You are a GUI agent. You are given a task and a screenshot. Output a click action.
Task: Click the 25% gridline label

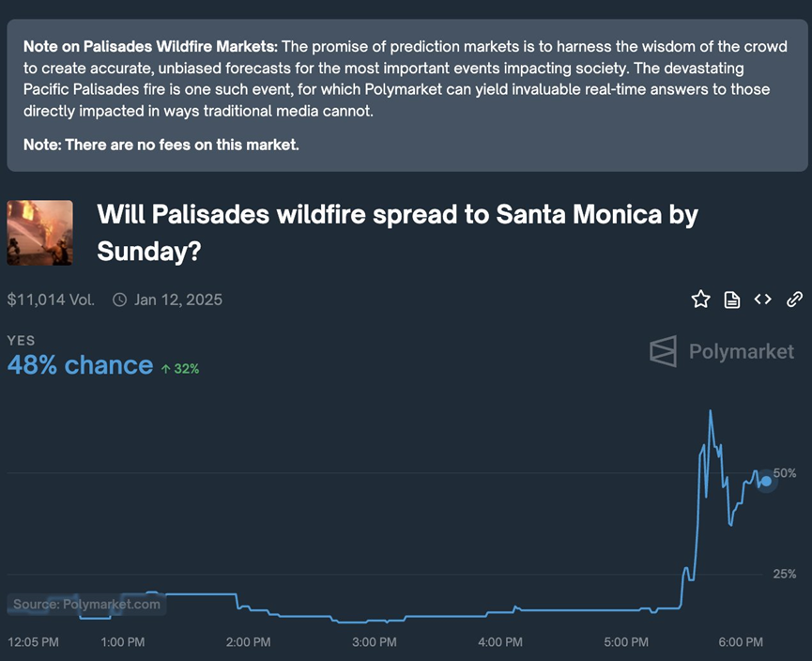tap(785, 574)
